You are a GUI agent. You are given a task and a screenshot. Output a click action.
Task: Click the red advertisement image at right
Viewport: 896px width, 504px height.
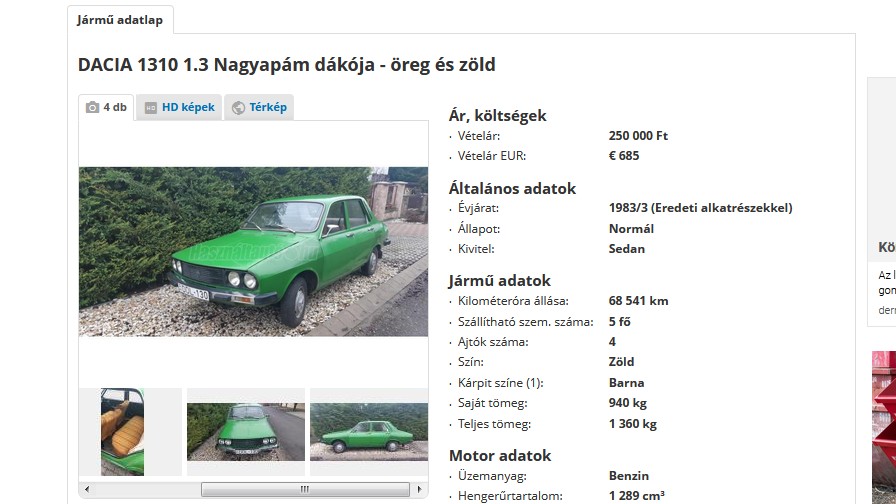pos(884,427)
